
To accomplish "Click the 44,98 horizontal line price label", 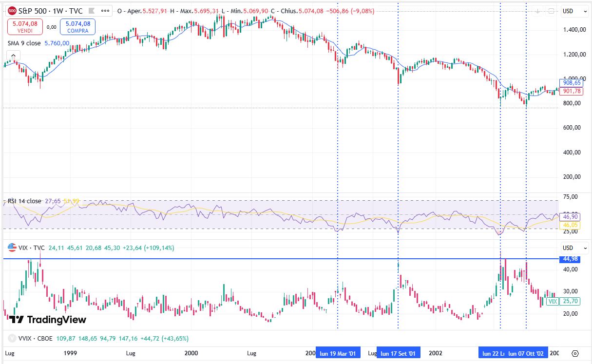I will (570, 259).
